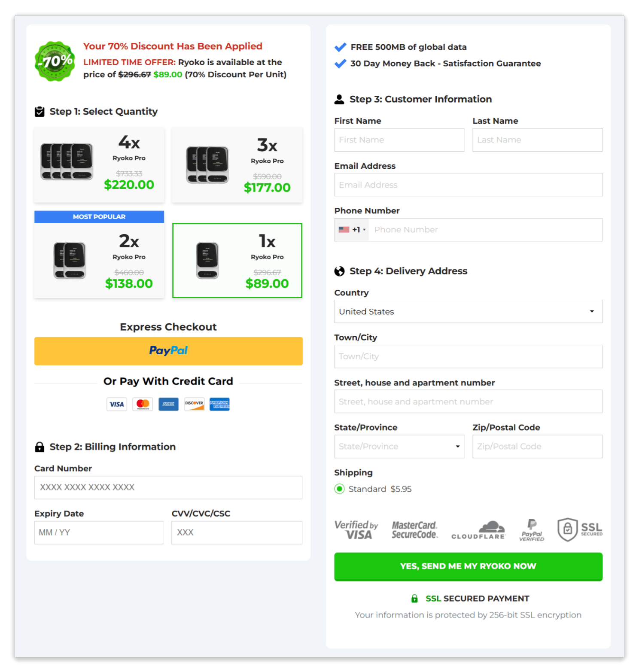Choose the 2x Ryoko Pro most popular package

point(99,254)
